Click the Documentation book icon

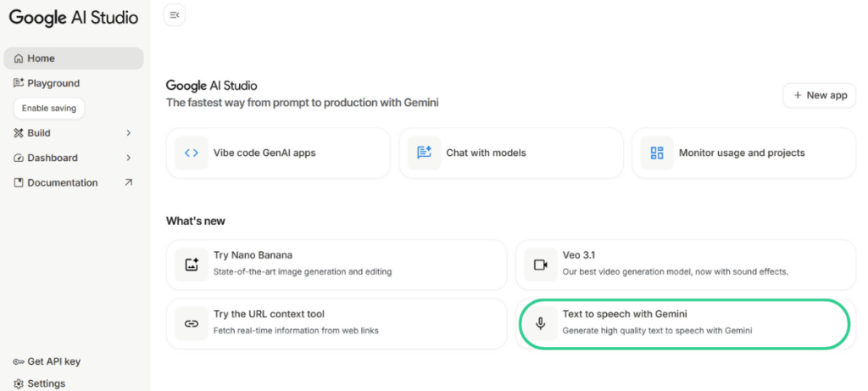19,182
